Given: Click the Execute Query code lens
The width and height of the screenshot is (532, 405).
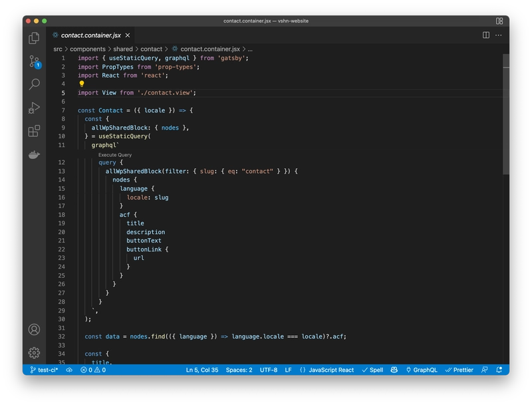Looking at the screenshot, I should click(115, 155).
